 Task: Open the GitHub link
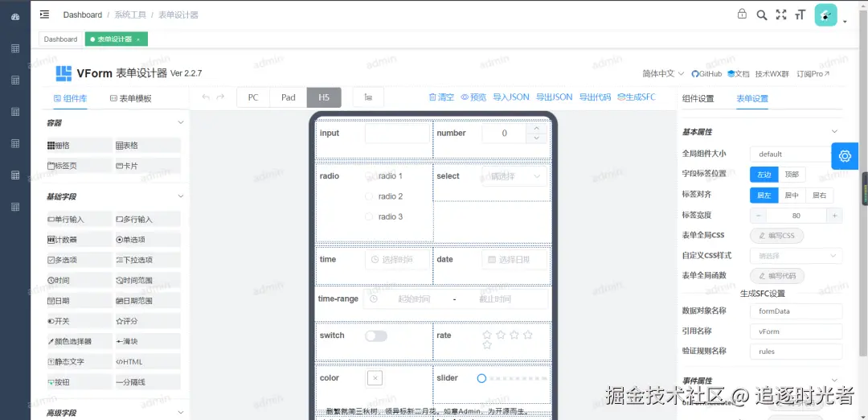pyautogui.click(x=706, y=74)
